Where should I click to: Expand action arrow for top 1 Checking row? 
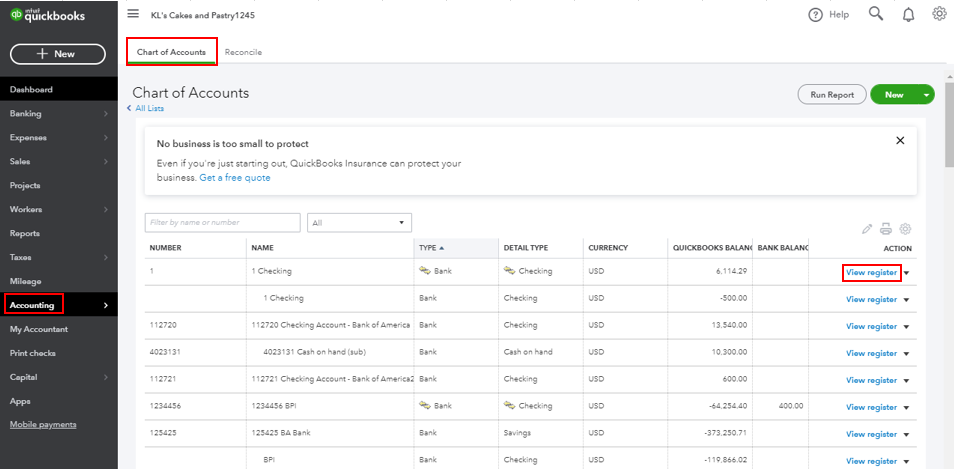tap(907, 273)
